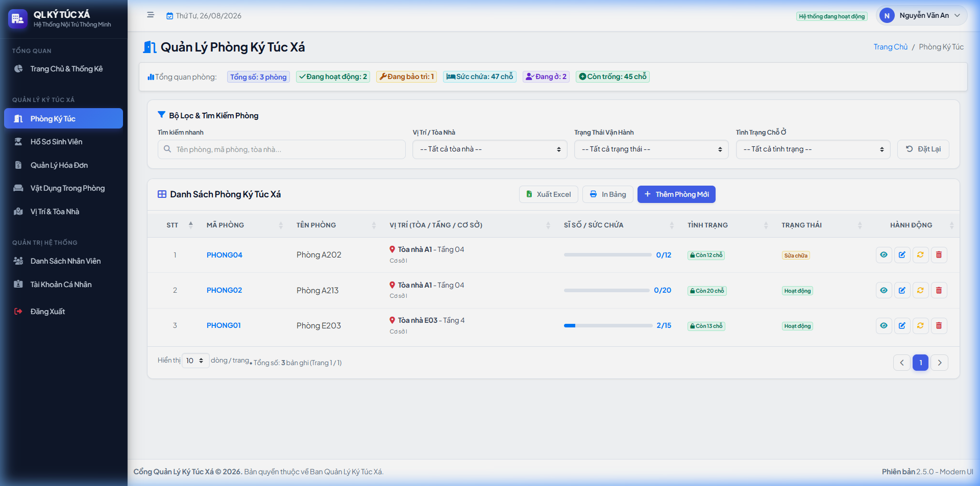Screen dimensions: 980x486
Task: Go to next page with right chevron
Action: click(940, 363)
